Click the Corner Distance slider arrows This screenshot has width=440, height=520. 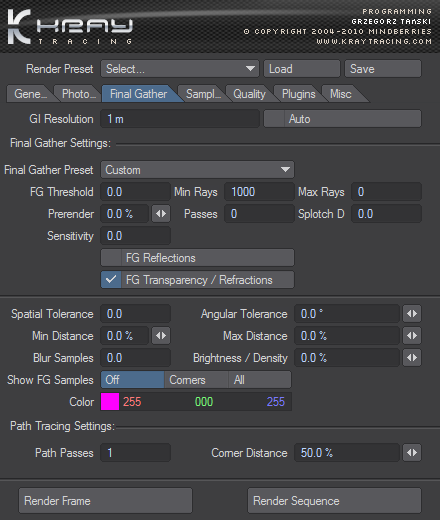(x=412, y=453)
